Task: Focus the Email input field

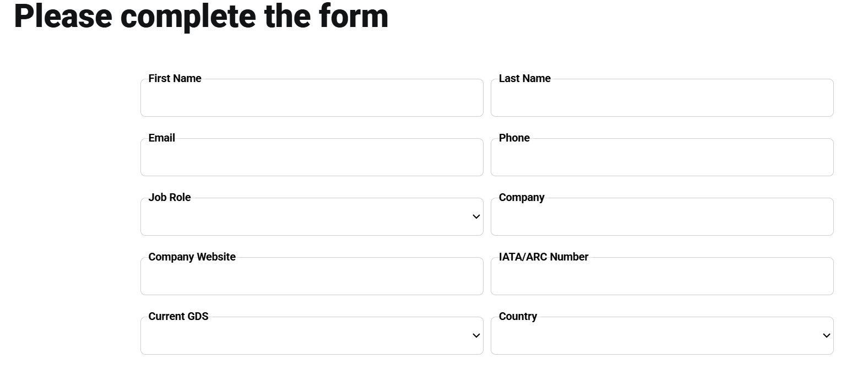Action: (311, 158)
